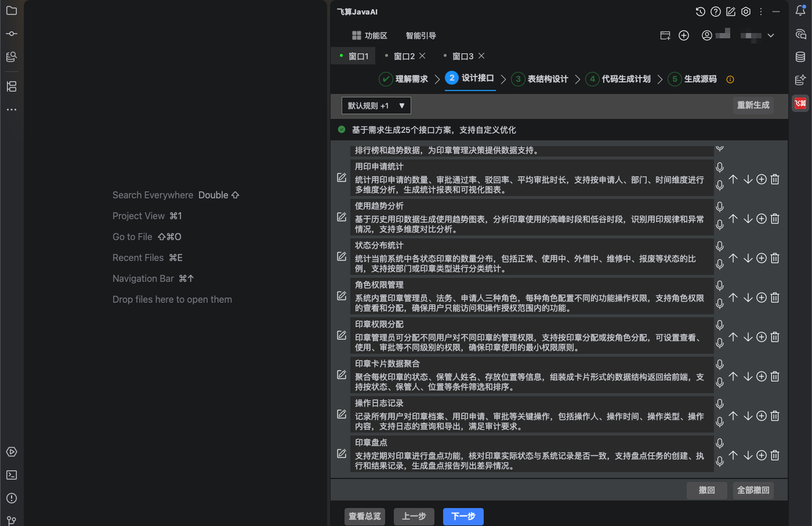812x526 pixels.
Task: Click the hexagon settings icon in header
Action: pyautogui.click(x=746, y=11)
